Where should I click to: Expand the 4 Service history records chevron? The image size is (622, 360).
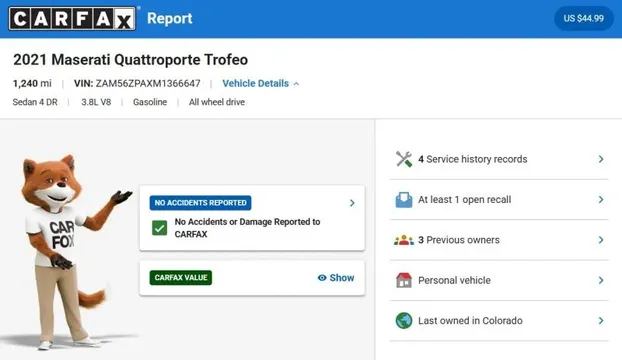(x=601, y=159)
